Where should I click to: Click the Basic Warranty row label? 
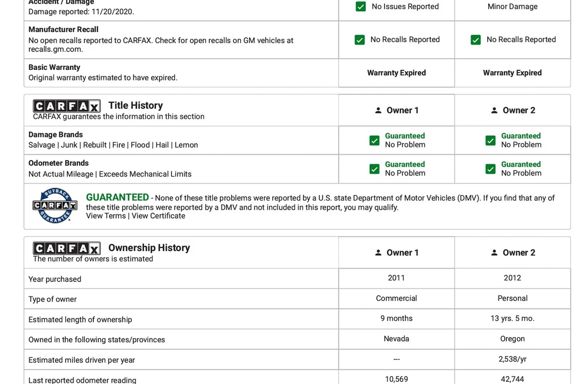coord(54,67)
